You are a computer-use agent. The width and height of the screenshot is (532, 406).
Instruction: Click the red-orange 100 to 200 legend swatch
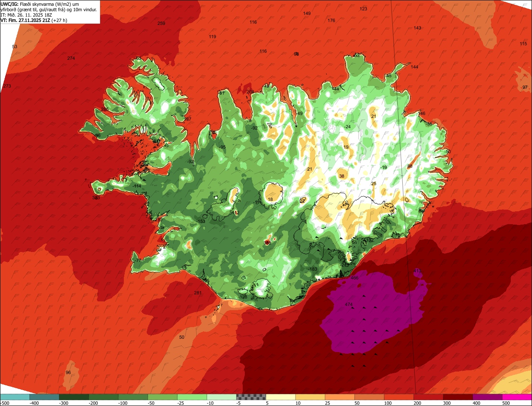tap(399, 397)
